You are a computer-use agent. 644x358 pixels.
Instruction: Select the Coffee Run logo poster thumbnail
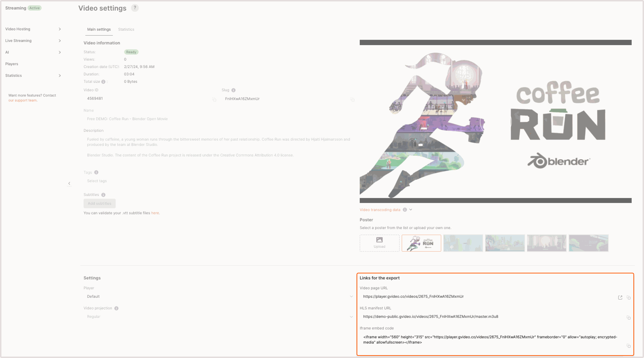[421, 243]
